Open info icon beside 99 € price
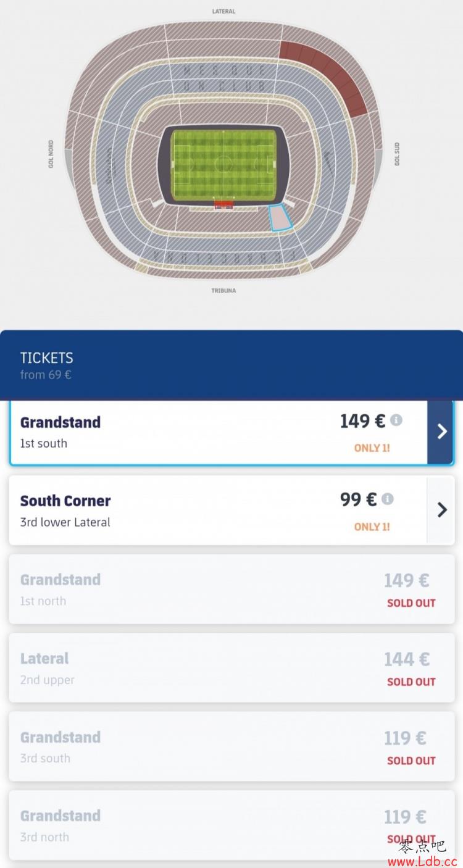Image resolution: width=463 pixels, height=868 pixels. click(x=387, y=499)
